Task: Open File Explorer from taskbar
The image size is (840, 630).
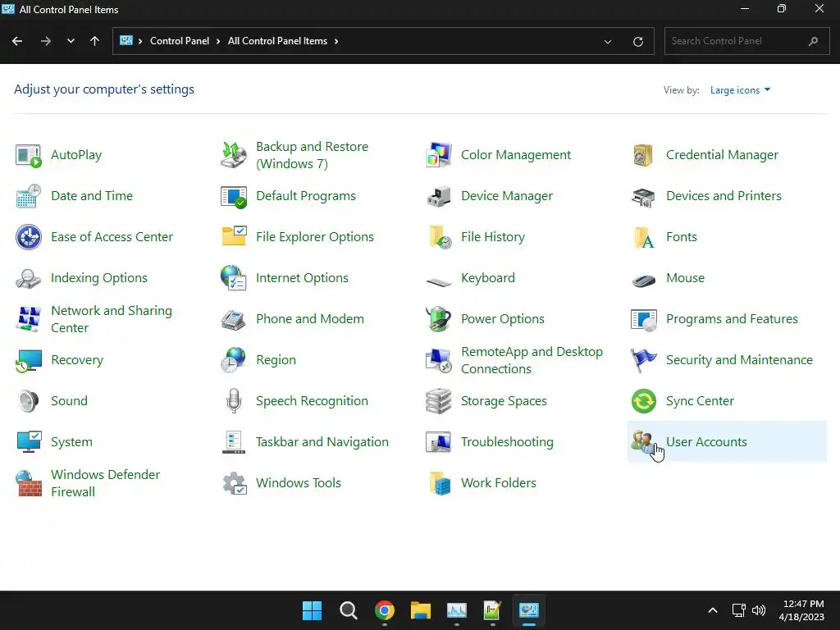Action: (421, 610)
